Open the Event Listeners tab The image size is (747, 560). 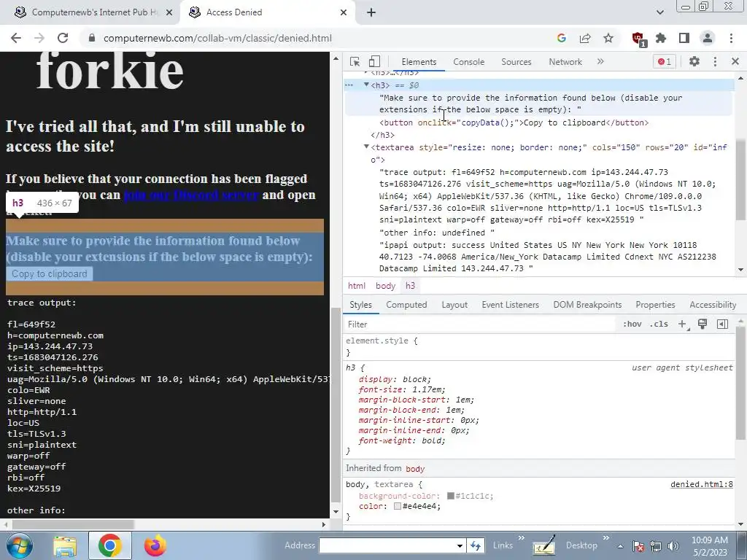coord(510,305)
